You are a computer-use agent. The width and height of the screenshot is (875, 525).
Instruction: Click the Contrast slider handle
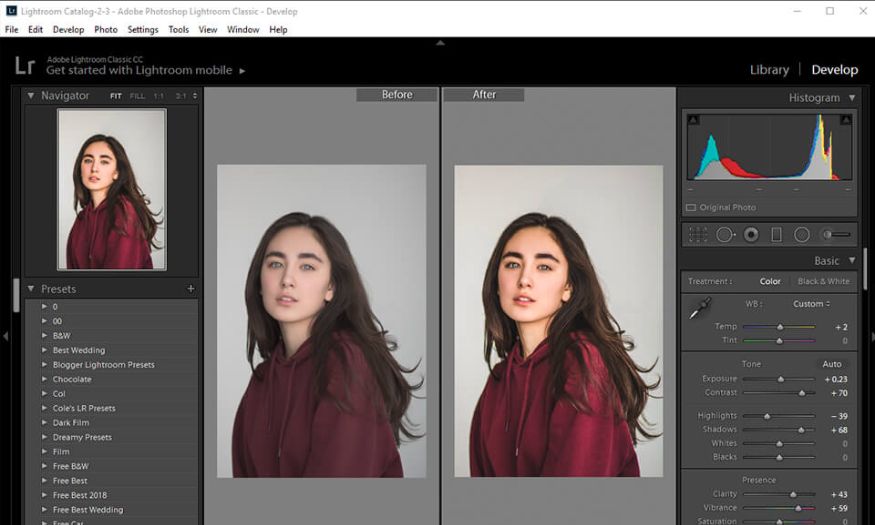click(802, 393)
